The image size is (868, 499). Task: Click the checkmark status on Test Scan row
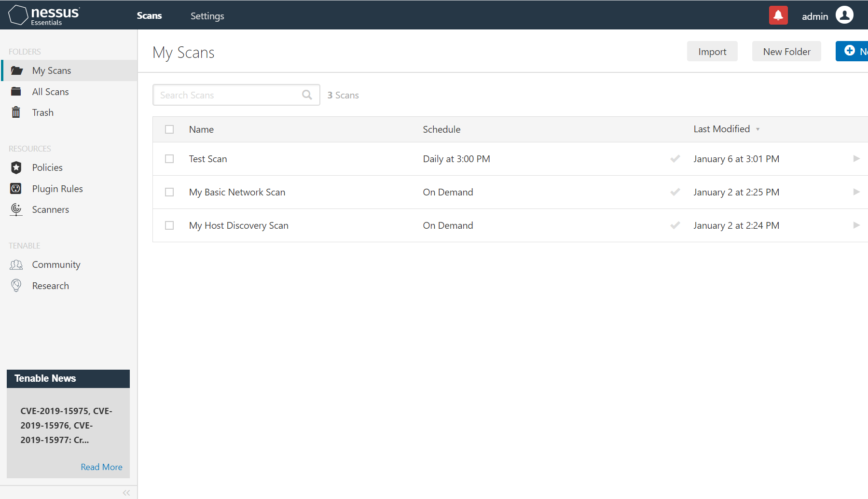point(675,159)
